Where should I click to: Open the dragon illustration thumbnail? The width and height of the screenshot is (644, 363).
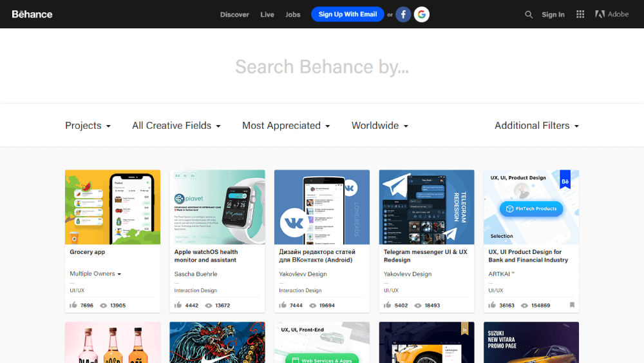(217, 342)
